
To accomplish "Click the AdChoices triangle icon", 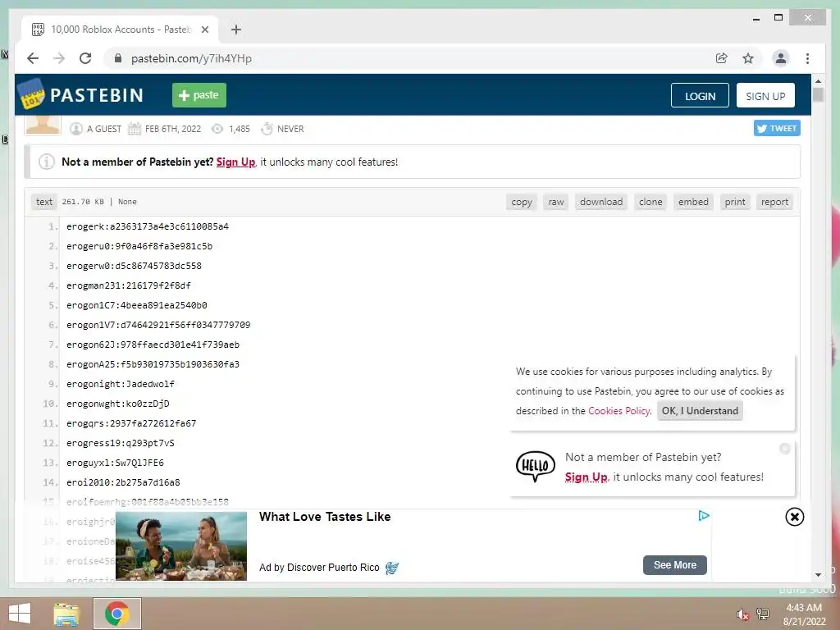I will point(703,516).
